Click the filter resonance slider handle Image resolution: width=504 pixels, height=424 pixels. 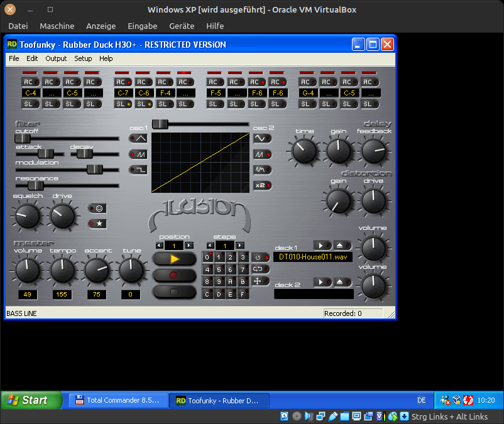[x=35, y=185]
